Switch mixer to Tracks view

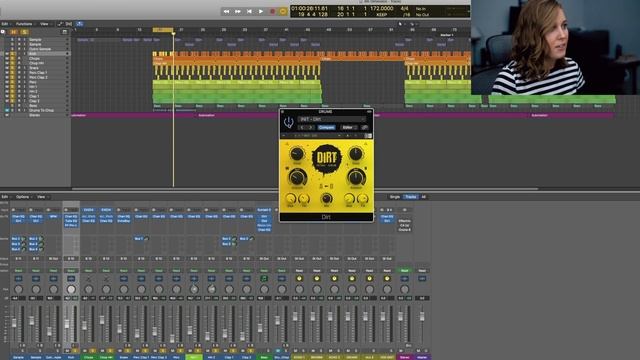pyautogui.click(x=411, y=197)
